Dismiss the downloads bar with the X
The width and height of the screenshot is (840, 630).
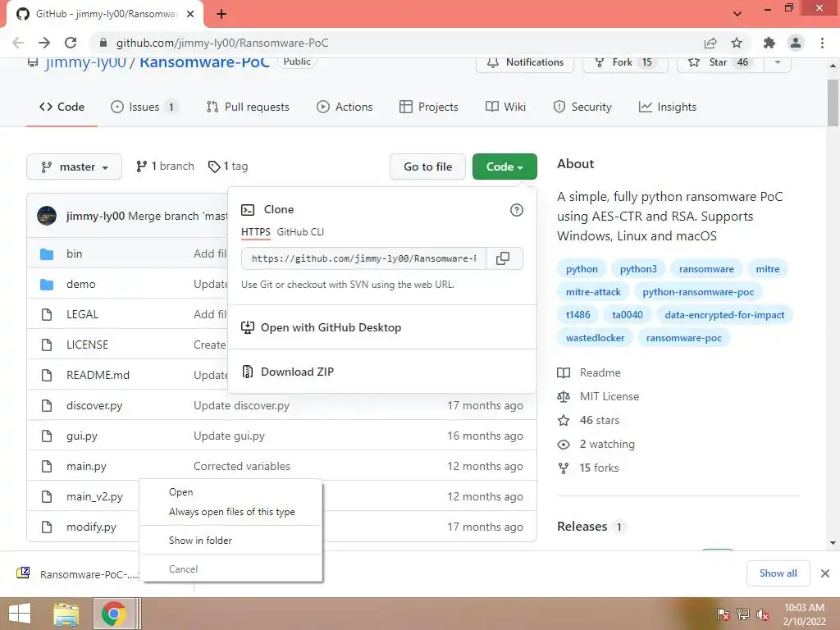pos(825,573)
